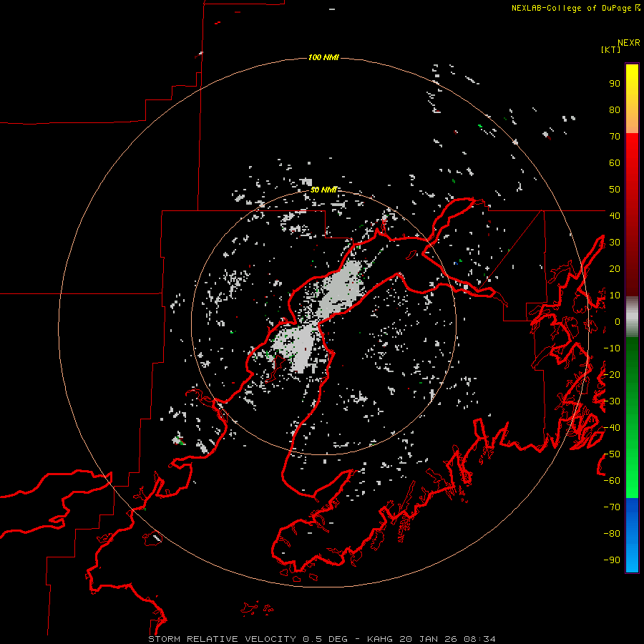Pick the gray zero band of the color bar
Image resolution: width=644 pixels, height=644 pixels.
632,316
